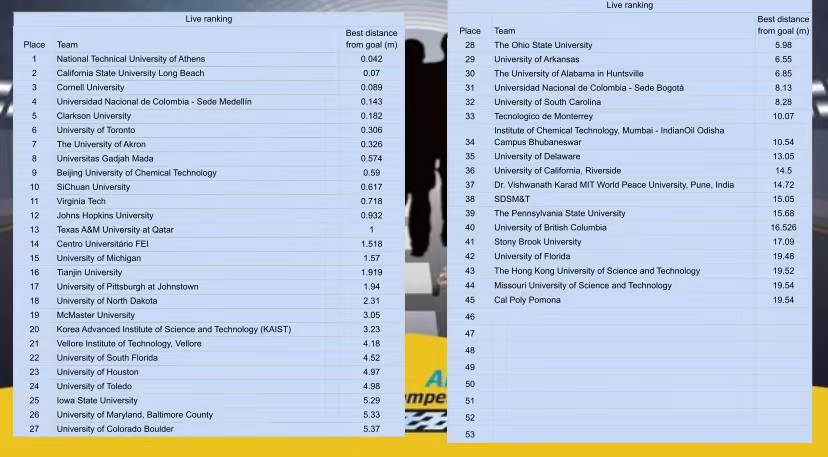Click the 16.526 distance value

click(783, 227)
